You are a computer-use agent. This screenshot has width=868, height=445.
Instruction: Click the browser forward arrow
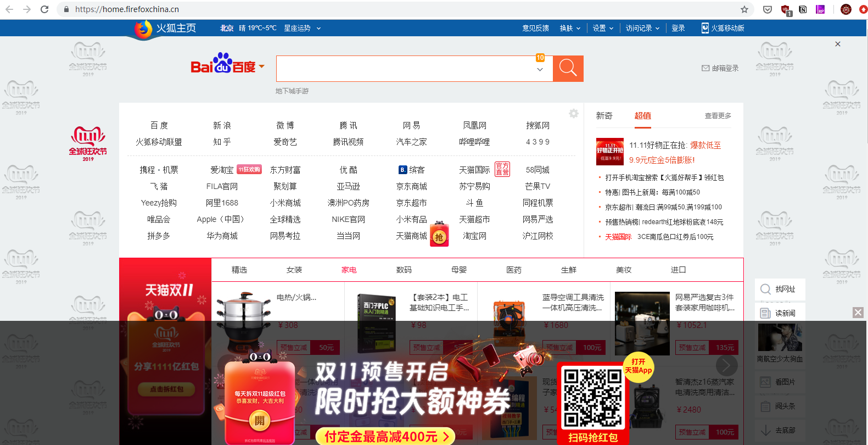coord(27,9)
